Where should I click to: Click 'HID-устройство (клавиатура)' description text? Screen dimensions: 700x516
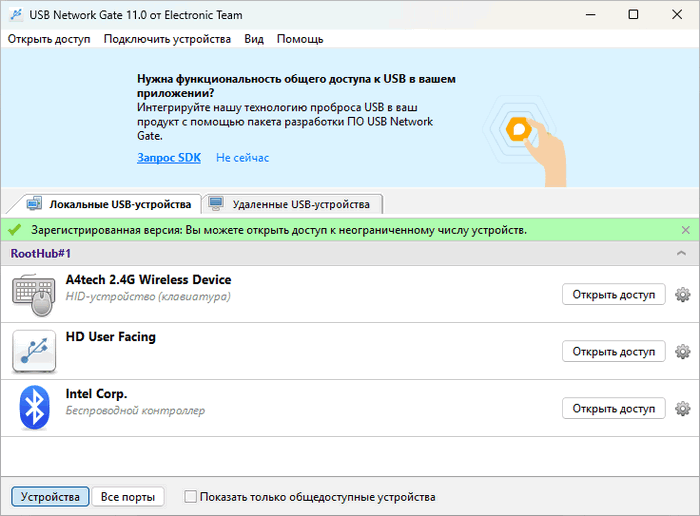148,296
